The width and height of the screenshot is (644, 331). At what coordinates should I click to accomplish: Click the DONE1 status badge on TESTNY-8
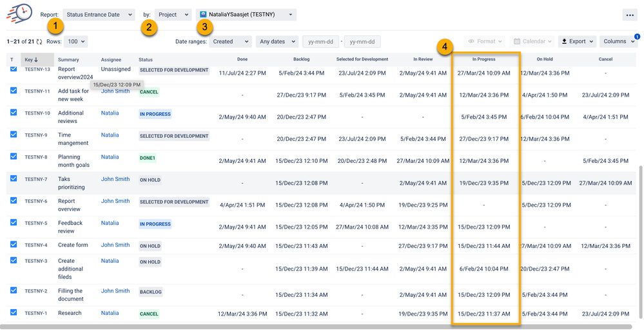148,158
